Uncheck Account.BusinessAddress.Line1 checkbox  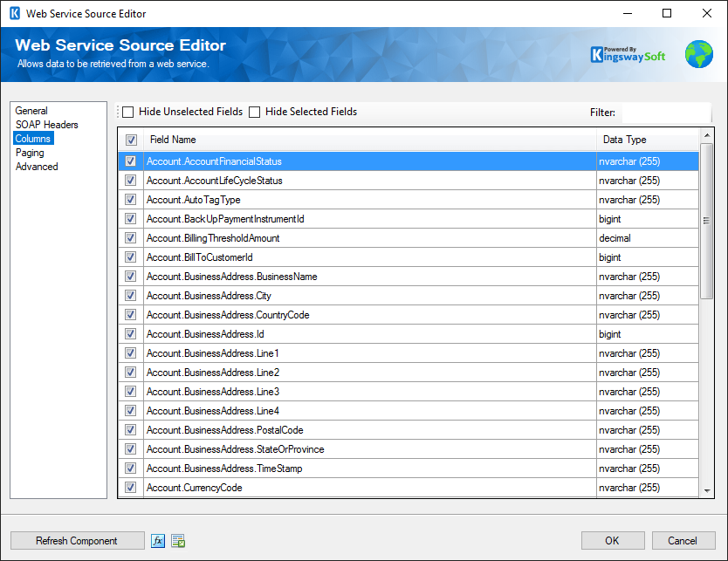point(130,352)
